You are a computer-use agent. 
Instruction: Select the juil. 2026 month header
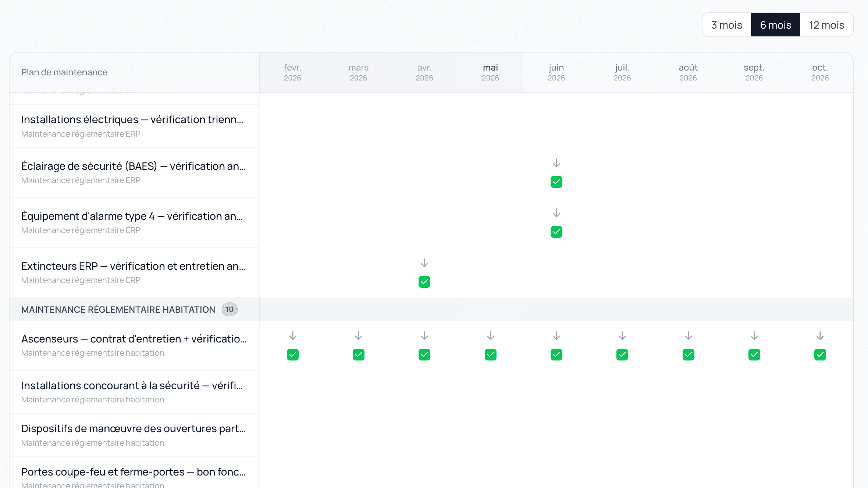(x=622, y=72)
